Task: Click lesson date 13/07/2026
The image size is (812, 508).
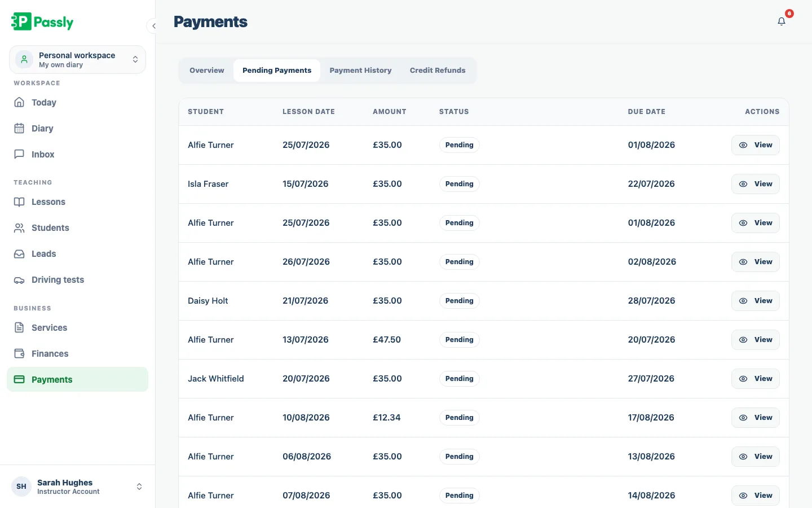Action: click(306, 340)
